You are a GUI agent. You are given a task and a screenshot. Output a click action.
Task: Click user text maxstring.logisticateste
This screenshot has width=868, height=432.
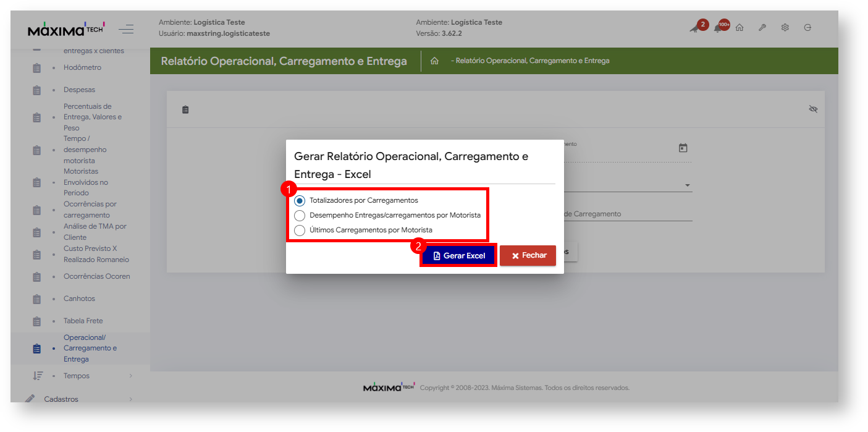[228, 33]
